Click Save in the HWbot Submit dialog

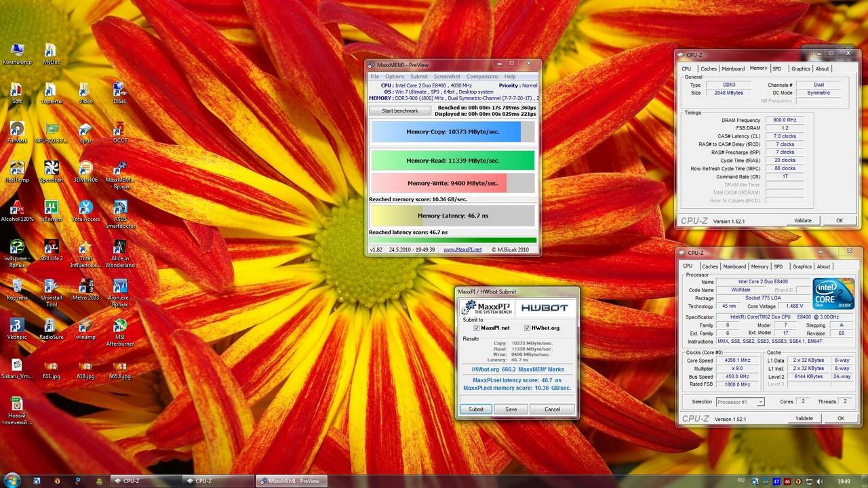pos(511,409)
